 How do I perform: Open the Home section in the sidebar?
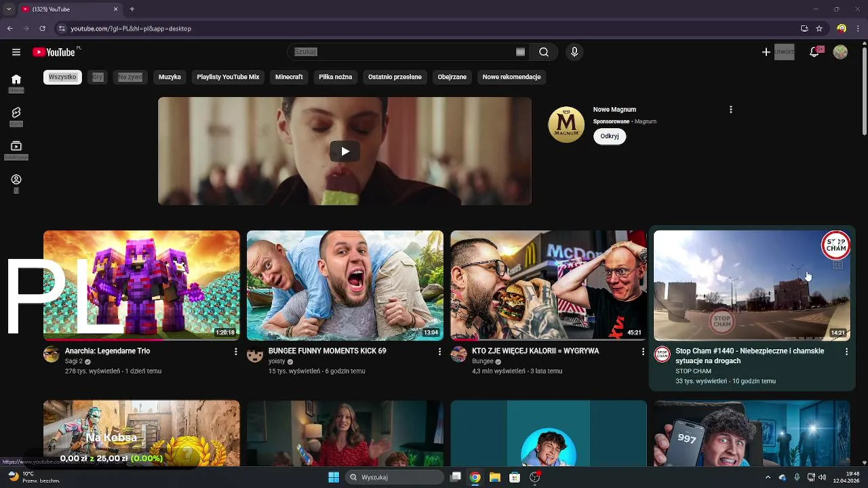pos(16,83)
